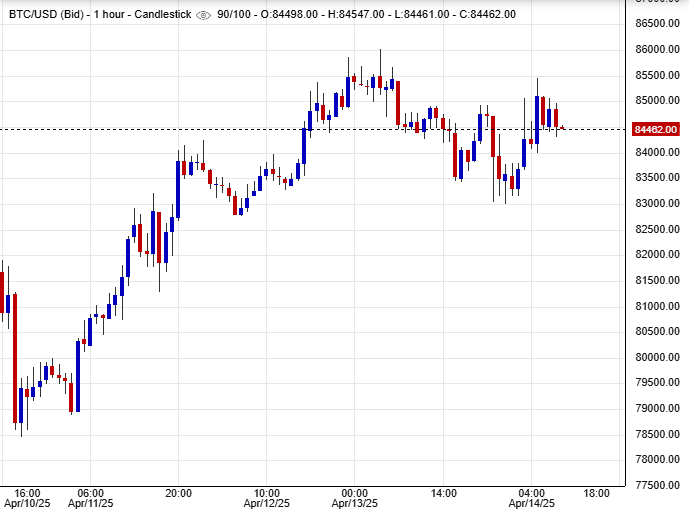Click the 77500.00 label on price axis

click(656, 485)
